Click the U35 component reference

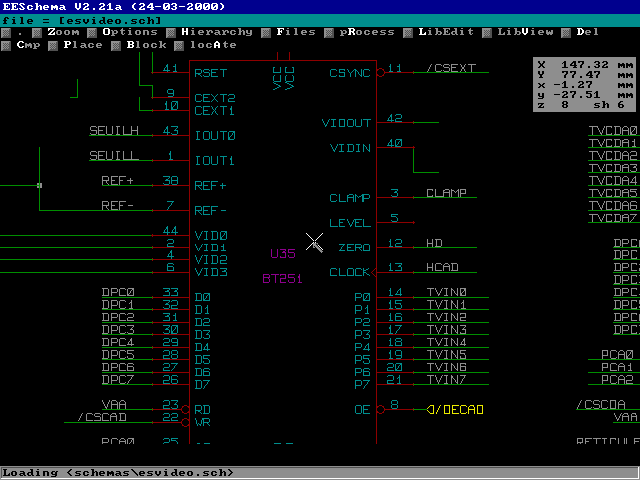[283, 253]
